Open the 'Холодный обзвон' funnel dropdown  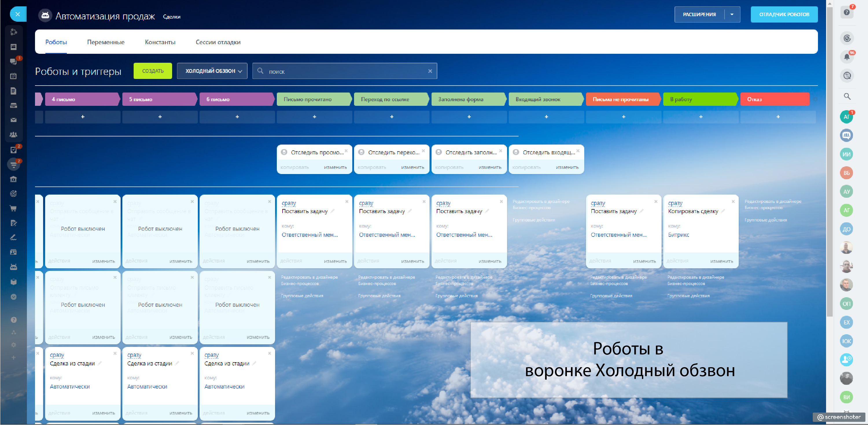pos(212,71)
